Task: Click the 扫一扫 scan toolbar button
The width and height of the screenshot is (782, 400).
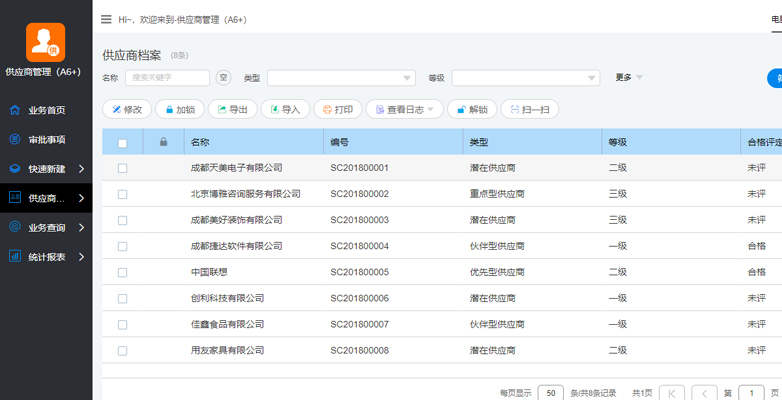Action: click(529, 110)
